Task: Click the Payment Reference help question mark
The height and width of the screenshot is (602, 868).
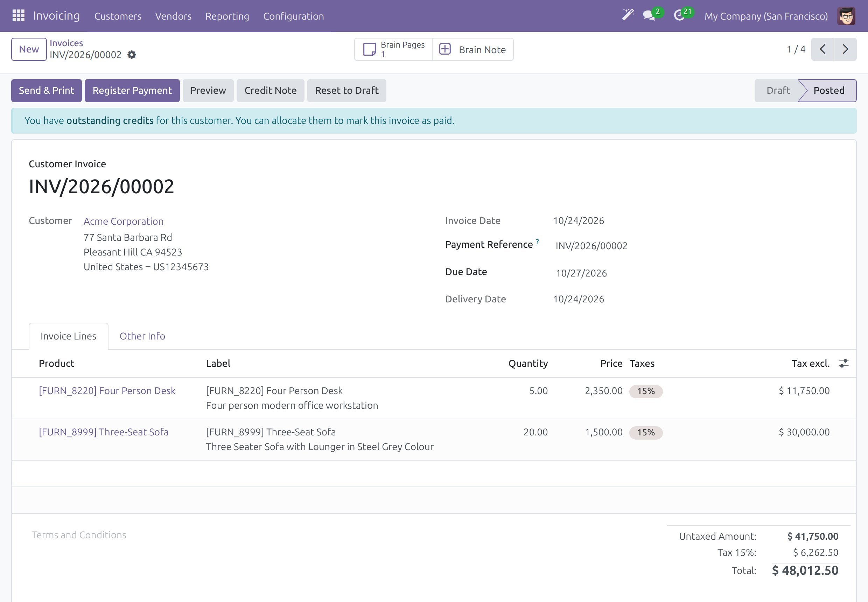Action: tap(537, 241)
